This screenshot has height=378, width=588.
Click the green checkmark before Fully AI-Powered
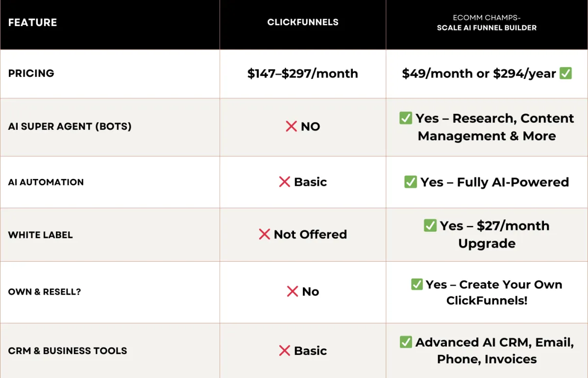pos(411,182)
